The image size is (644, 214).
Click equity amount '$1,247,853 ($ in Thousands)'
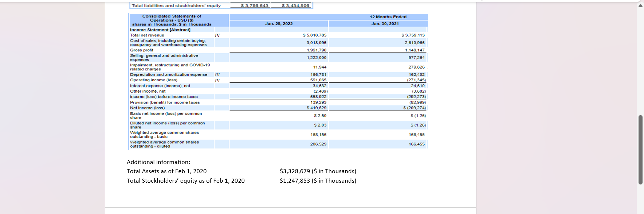click(x=318, y=181)
